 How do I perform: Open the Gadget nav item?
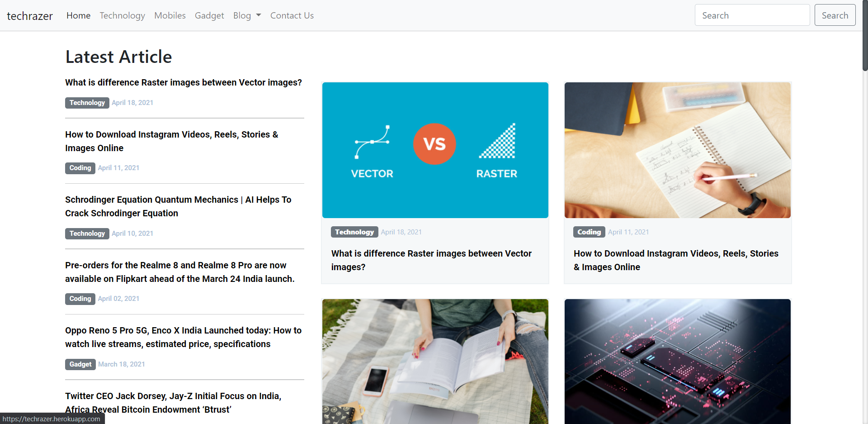tap(209, 15)
